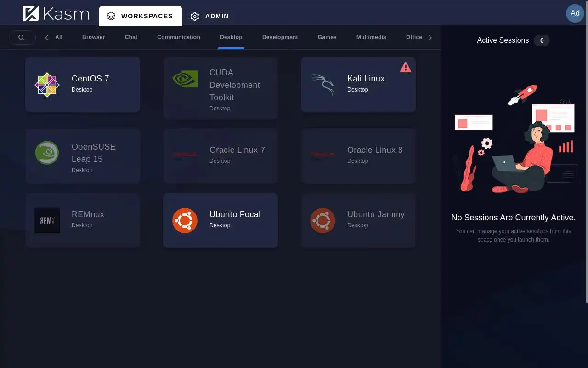The image size is (588, 368).
Task: Select the Communication category
Action: (179, 37)
